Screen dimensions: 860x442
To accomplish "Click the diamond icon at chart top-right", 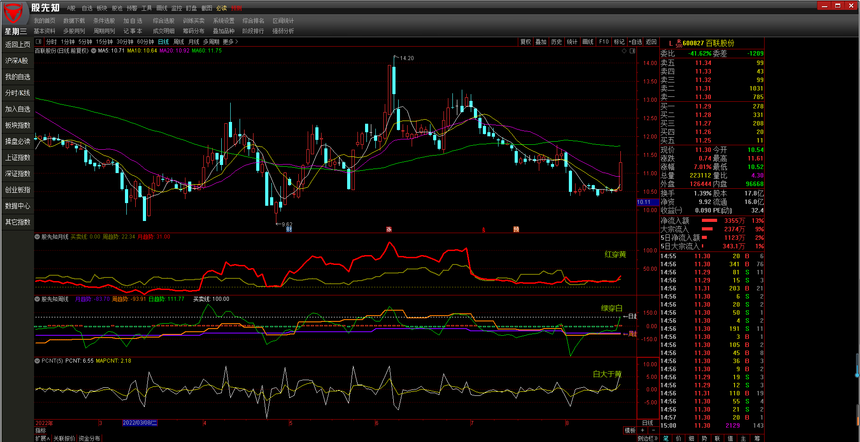I will pos(624,50).
